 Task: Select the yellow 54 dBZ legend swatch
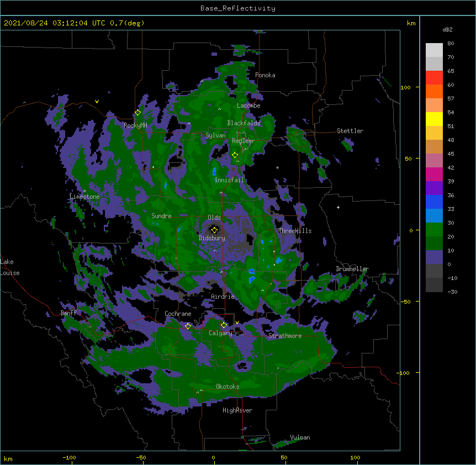pyautogui.click(x=434, y=119)
